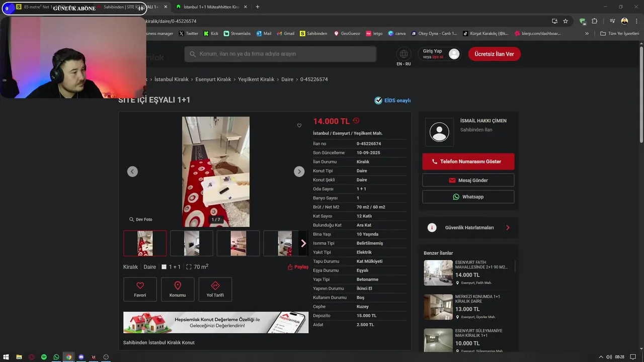The width and height of the screenshot is (644, 362).
Task: Open the Windows Start menu
Action: click(7, 357)
